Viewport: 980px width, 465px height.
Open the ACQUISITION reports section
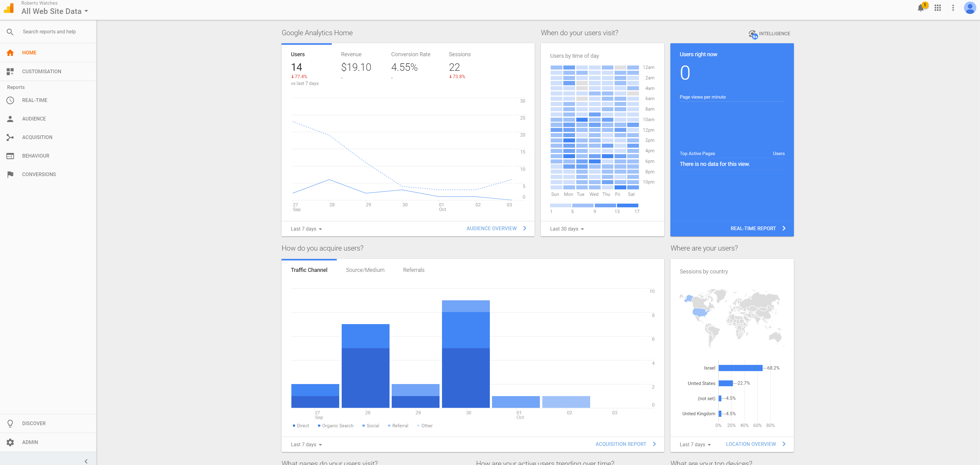tap(48, 137)
